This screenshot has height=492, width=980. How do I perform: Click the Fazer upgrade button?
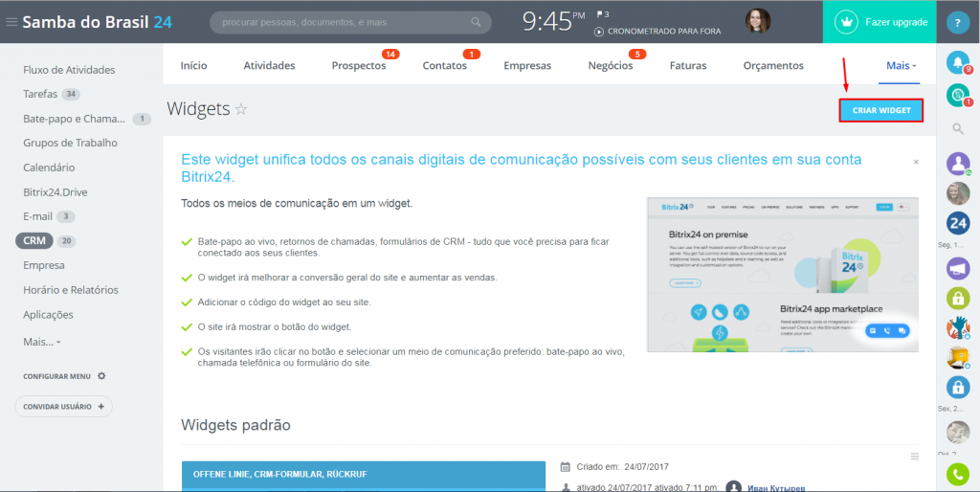[880, 22]
